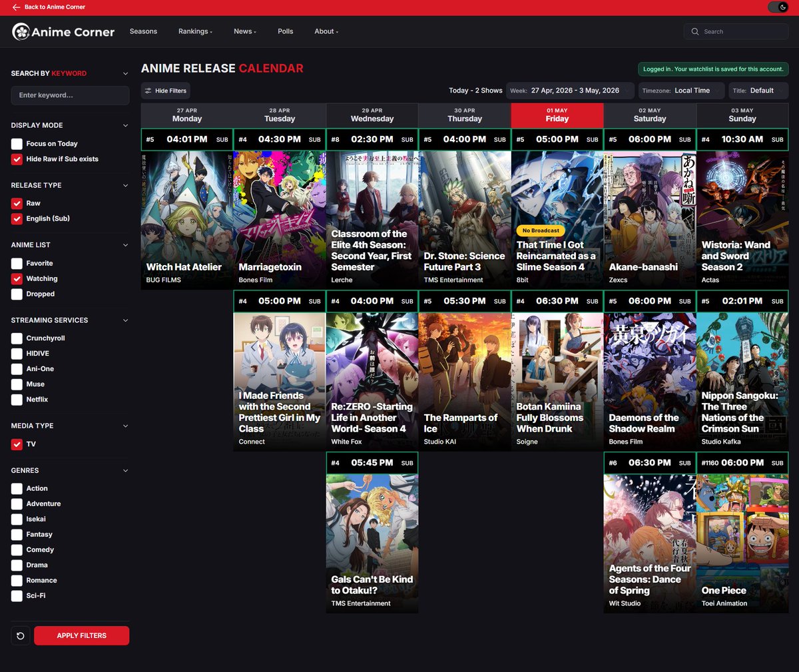Check the Isekai genre box
Screen dimensions: 799x672
coord(17,519)
